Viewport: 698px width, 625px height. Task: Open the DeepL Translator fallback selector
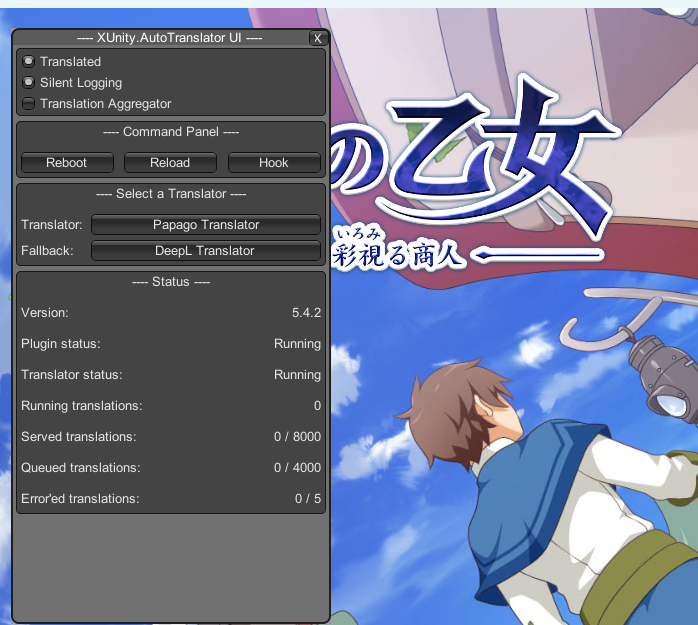pos(206,251)
